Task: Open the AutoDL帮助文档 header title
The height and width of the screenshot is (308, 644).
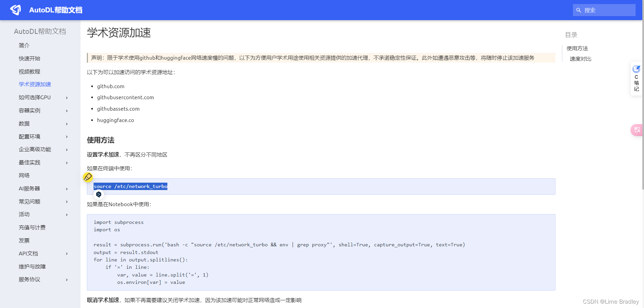Action: [x=56, y=10]
